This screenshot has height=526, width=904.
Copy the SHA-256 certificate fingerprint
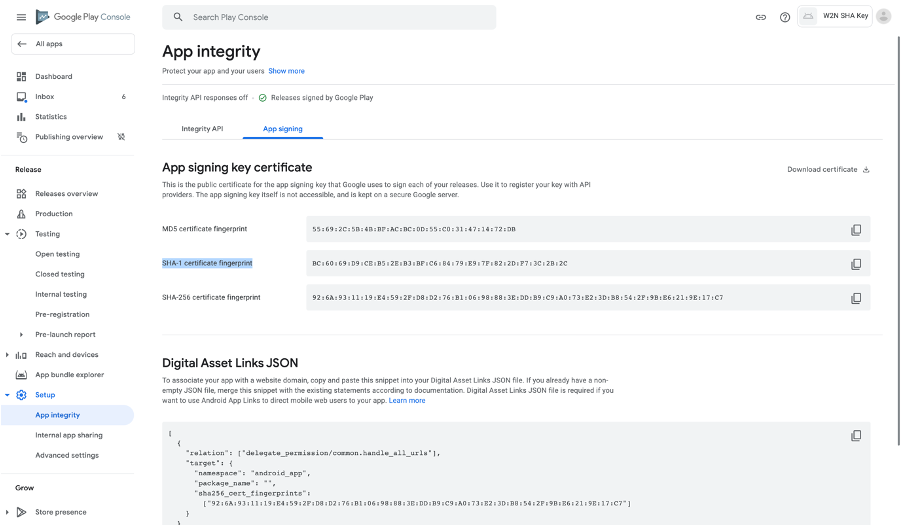pyautogui.click(x=855, y=298)
